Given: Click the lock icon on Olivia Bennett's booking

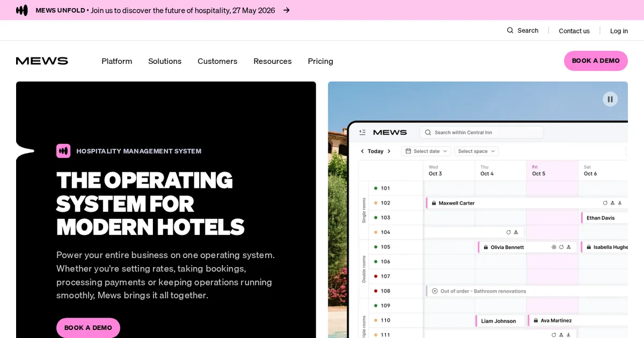Looking at the screenshot, I should click(486, 247).
